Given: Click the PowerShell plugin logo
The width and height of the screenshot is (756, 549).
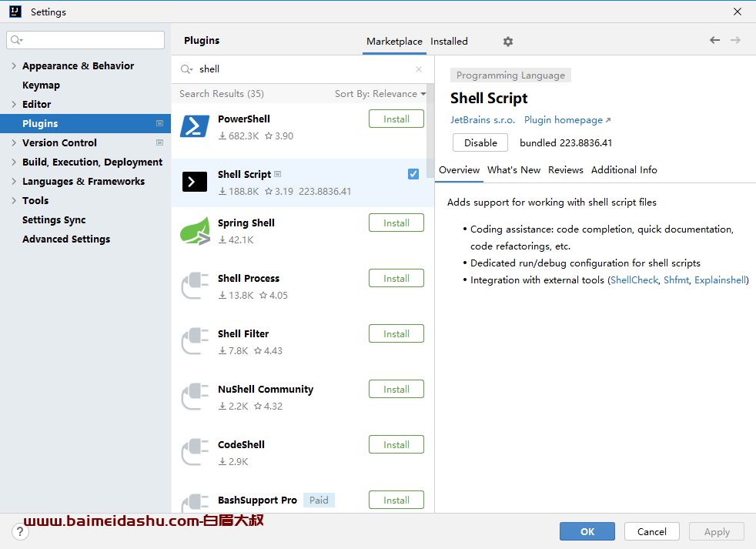Looking at the screenshot, I should 195,126.
